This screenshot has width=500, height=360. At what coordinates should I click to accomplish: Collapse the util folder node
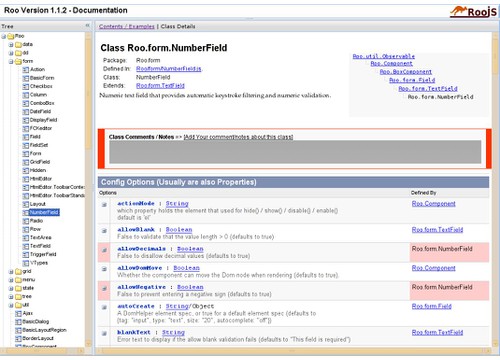tap(11, 305)
